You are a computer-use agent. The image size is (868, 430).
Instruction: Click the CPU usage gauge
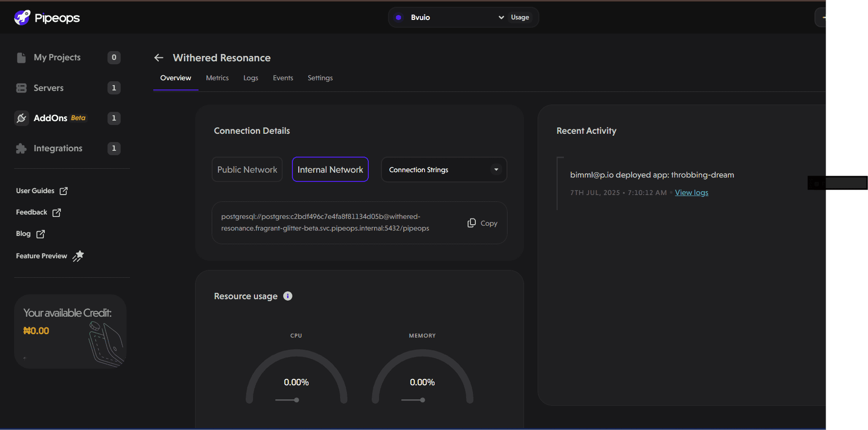click(x=296, y=376)
